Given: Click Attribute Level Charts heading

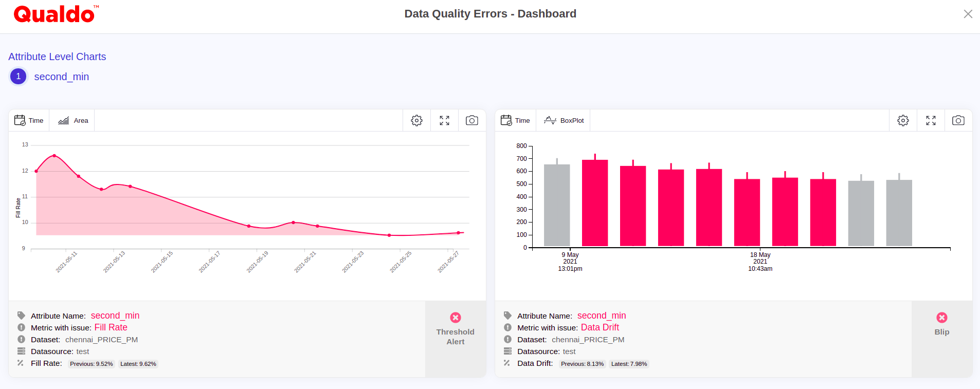Looking at the screenshot, I should click(57, 57).
